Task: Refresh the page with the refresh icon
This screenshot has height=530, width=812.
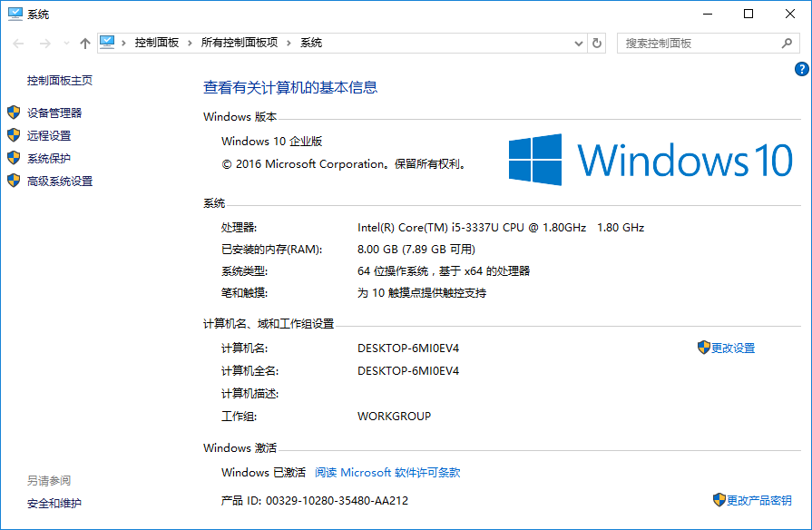Action: point(597,43)
